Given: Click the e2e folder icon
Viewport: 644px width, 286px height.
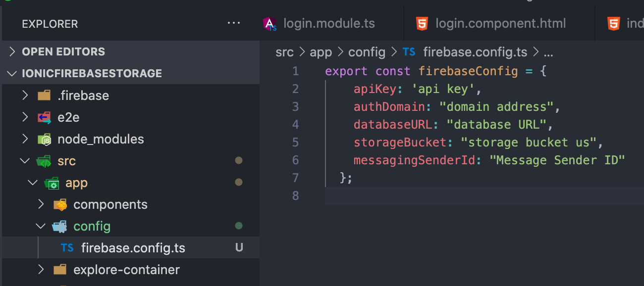Looking at the screenshot, I should [45, 117].
